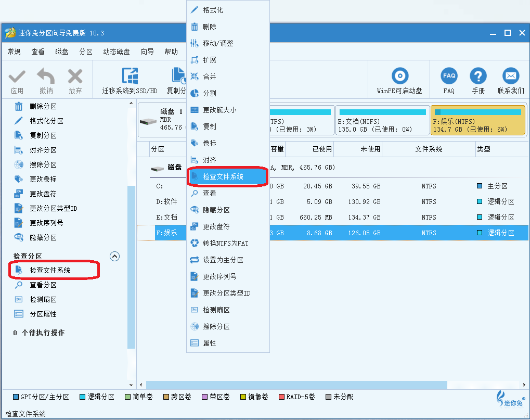Choose 格式化 from the context menu
Image resolution: width=530 pixels, height=420 pixels.
228,10
